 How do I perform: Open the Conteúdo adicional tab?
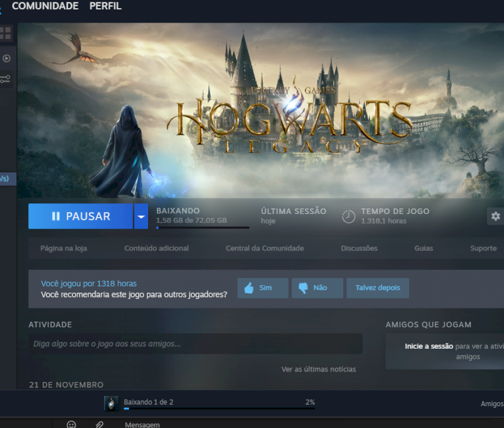coord(156,248)
